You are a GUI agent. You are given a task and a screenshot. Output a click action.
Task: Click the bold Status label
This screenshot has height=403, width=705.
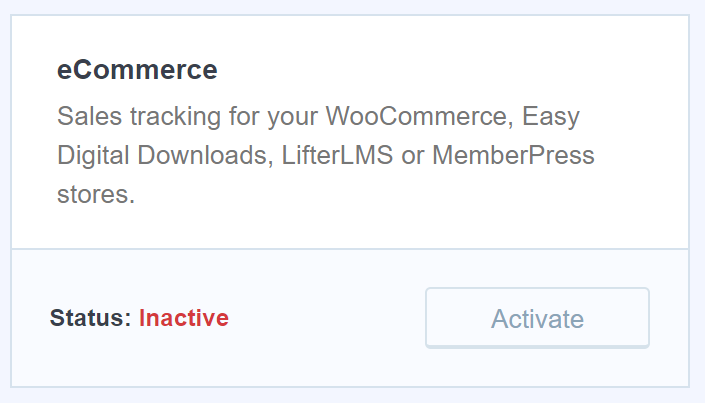(90, 318)
